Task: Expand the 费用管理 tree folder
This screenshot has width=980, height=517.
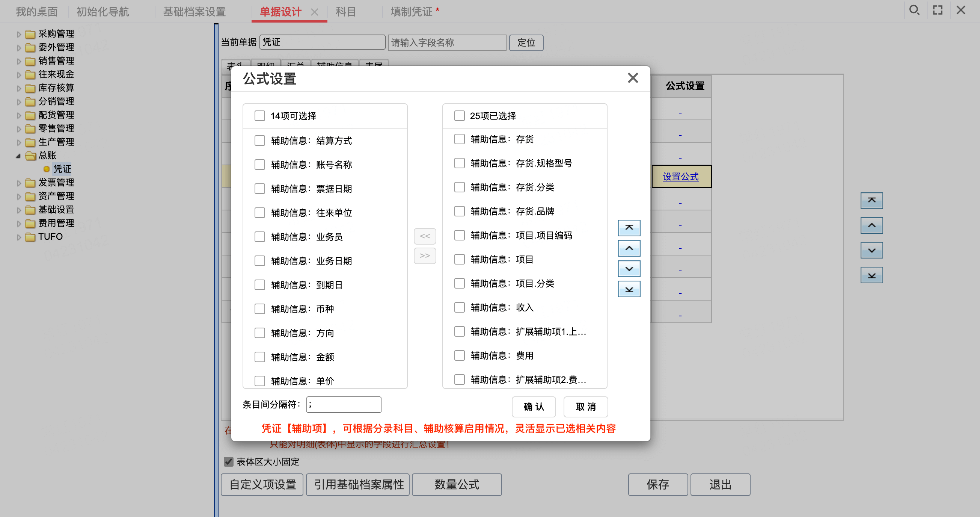Action: tap(19, 224)
